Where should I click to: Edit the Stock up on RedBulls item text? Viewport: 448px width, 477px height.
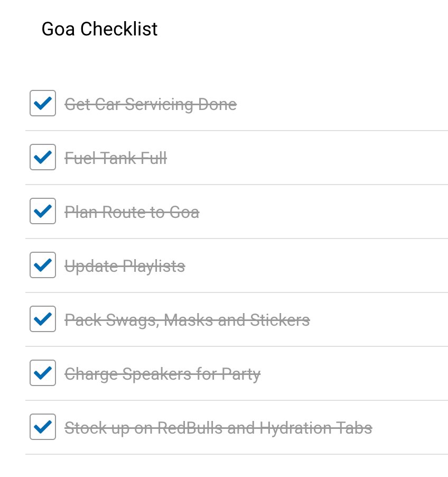pos(218,428)
